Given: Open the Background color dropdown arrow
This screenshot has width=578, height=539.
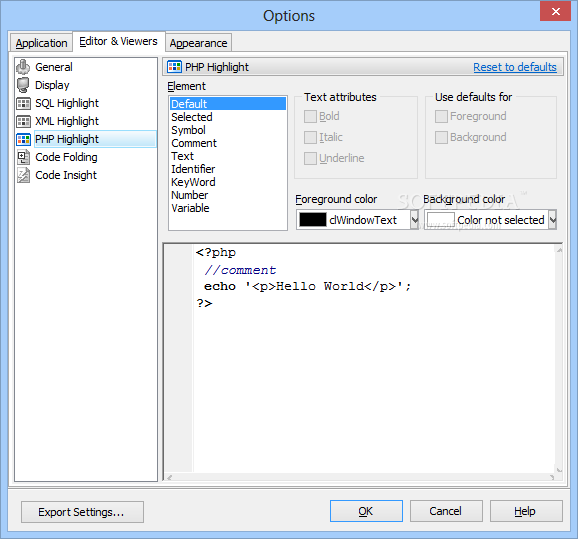Looking at the screenshot, I should [553, 220].
